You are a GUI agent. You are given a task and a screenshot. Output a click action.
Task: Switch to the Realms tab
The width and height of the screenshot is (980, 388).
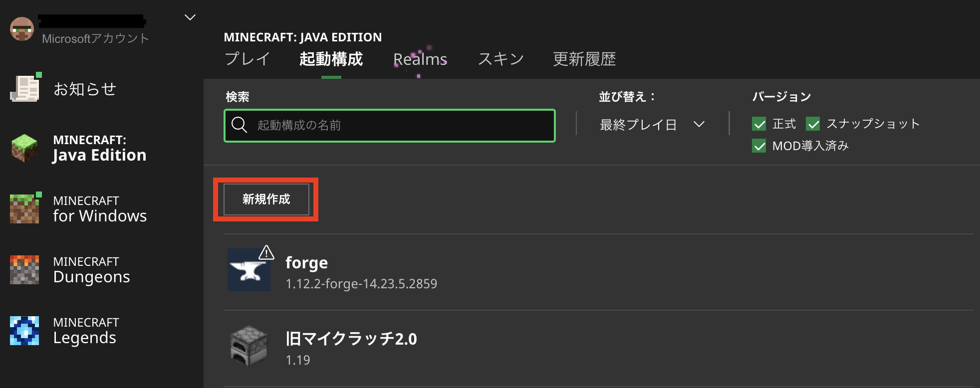pyautogui.click(x=420, y=59)
